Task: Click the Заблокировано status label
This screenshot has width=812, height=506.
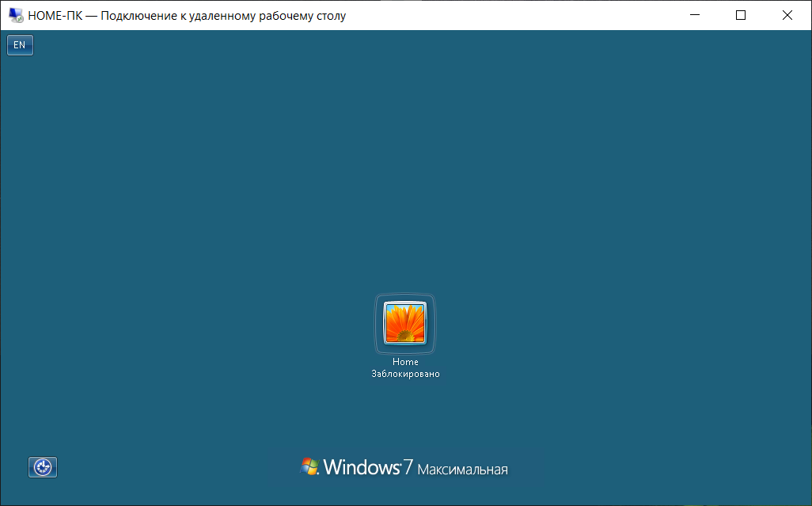Action: [x=405, y=374]
